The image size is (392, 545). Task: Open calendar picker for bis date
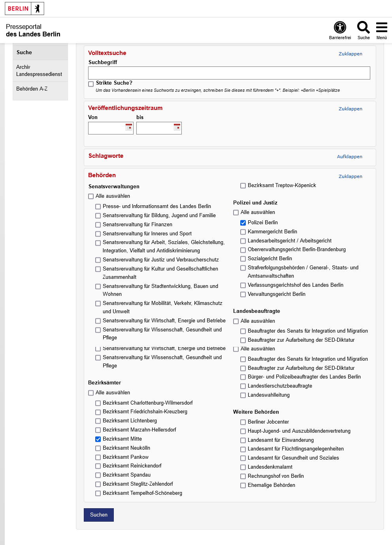click(x=177, y=127)
